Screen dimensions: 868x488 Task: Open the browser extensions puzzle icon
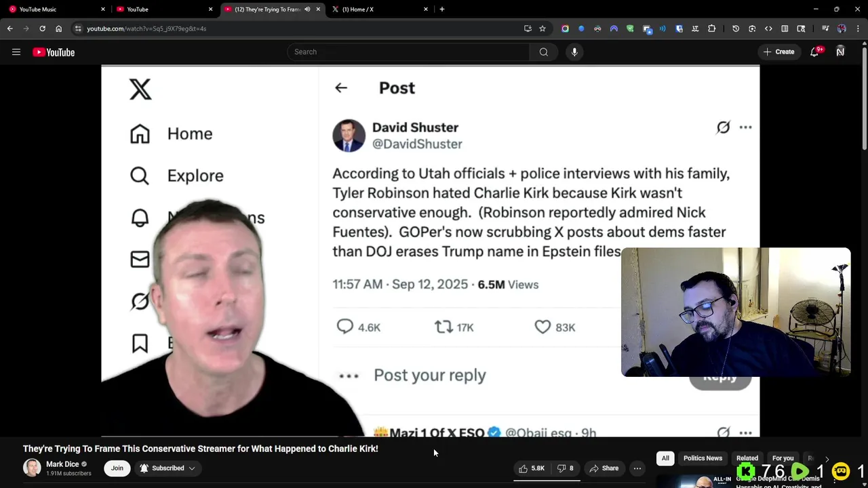click(711, 28)
